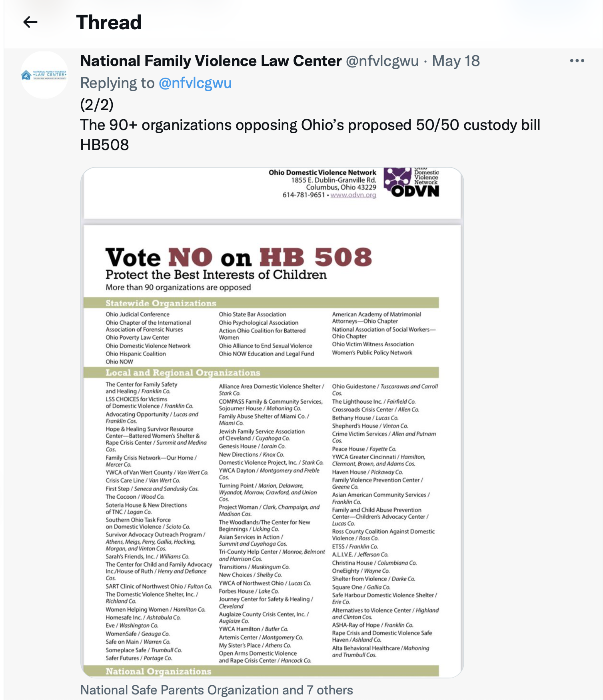Screen dimensions: 603x700
Task: Click the National Organizations header band
Action: [x=261, y=671]
